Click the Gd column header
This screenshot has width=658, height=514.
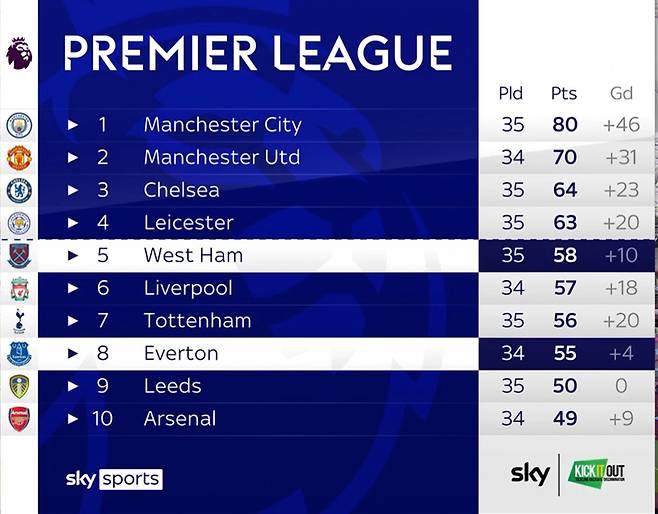pyautogui.click(x=621, y=93)
